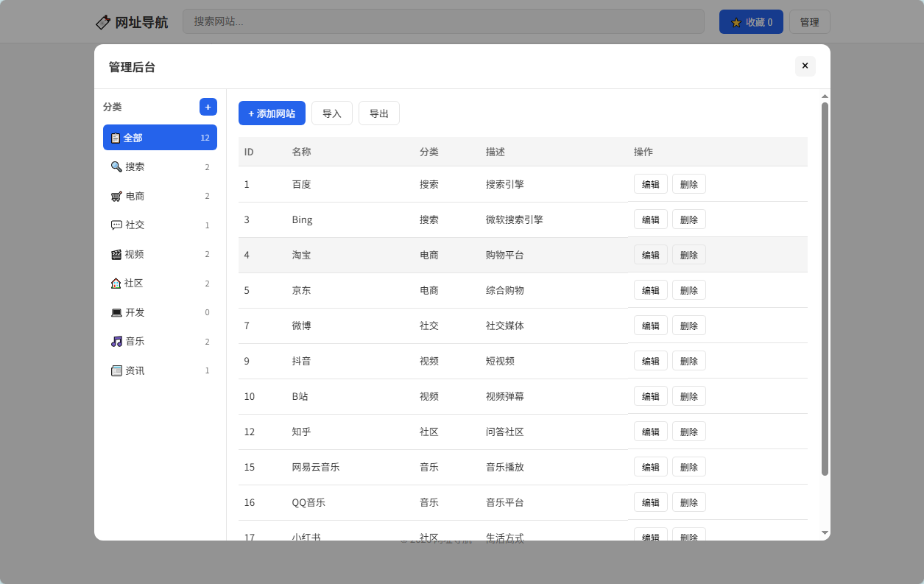Click the star icon in 收藏 button
Viewport: 924px width, 584px height.
(x=736, y=21)
